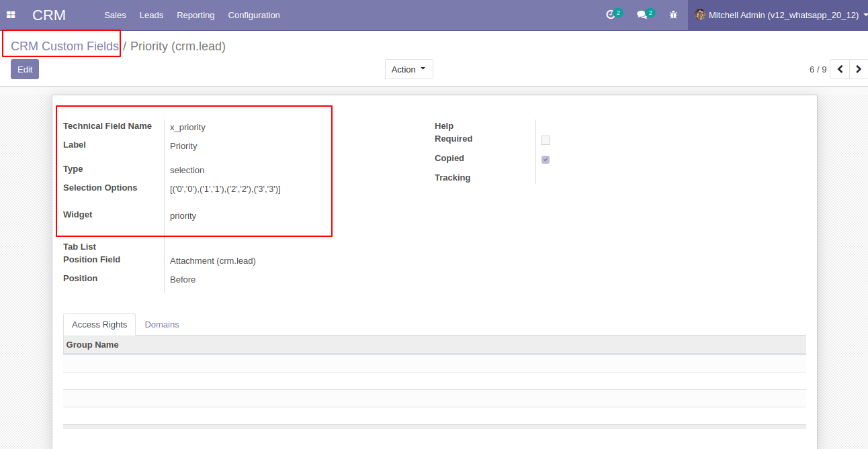The image size is (868, 449).
Task: Click the Technical Field Name label
Action: pos(107,126)
